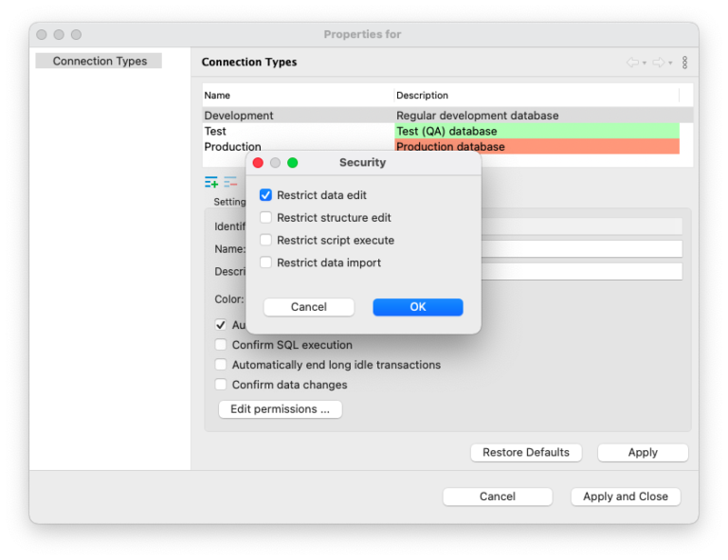Click the Apply and Close button
Image resolution: width=728 pixels, height=560 pixels.
point(625,497)
